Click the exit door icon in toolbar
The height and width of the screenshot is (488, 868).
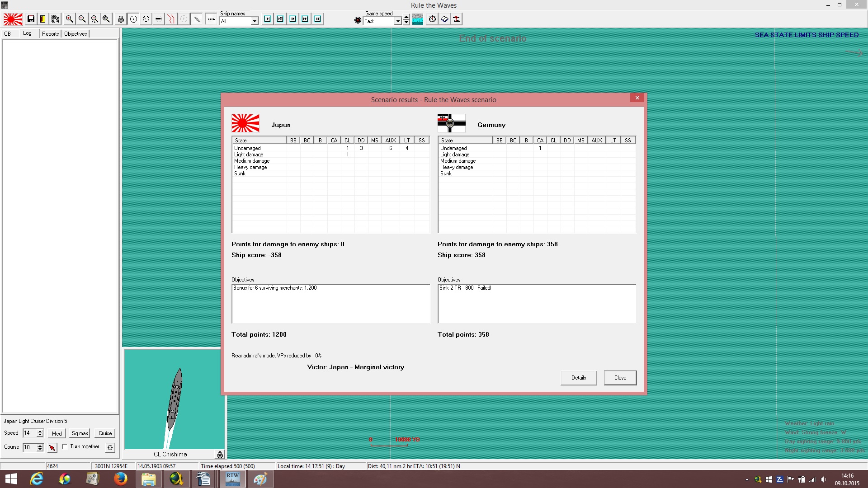tap(42, 19)
